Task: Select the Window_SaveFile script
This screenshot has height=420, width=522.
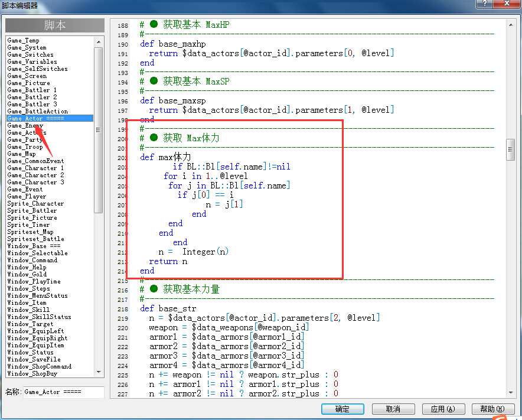Action: click(x=34, y=359)
